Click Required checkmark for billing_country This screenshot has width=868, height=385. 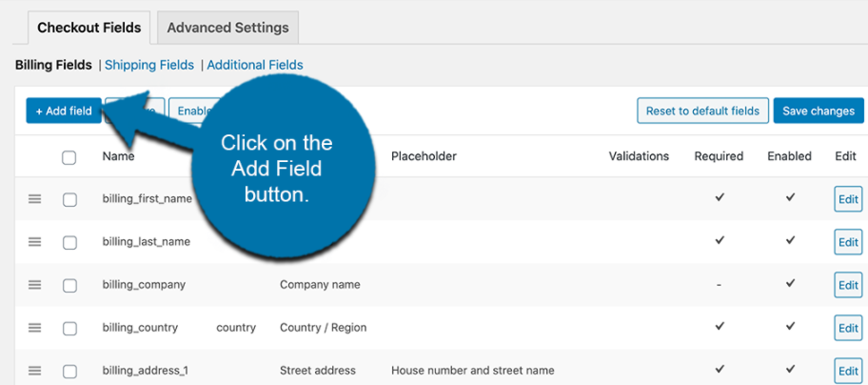pyautogui.click(x=720, y=327)
